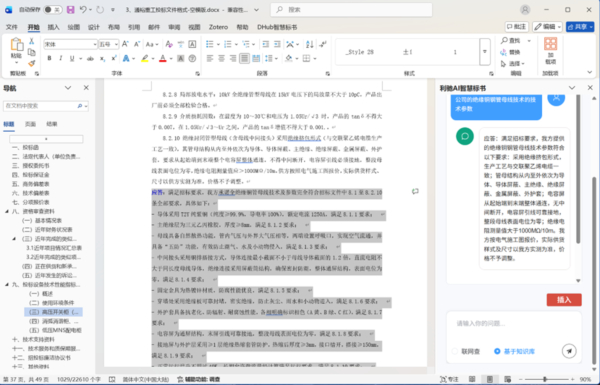Collapse the ribbon

[x=590, y=72]
